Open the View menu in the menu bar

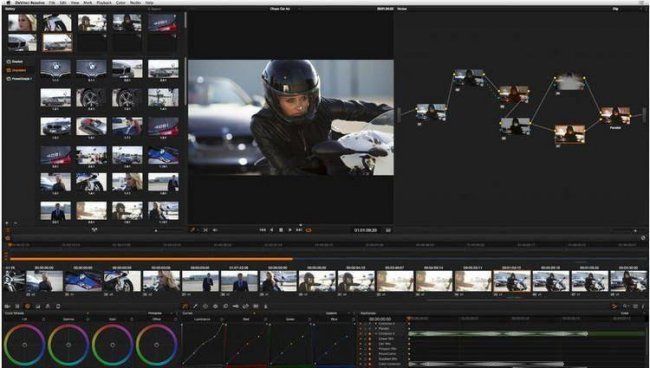(x=75, y=2)
